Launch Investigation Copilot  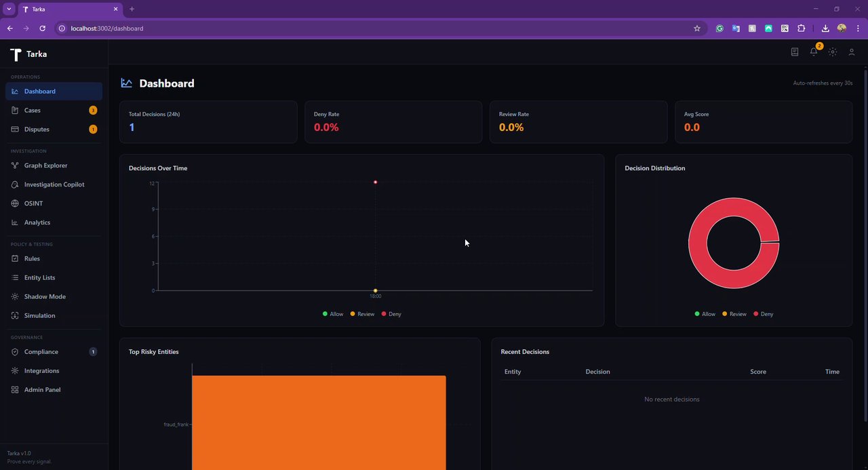pyautogui.click(x=54, y=184)
